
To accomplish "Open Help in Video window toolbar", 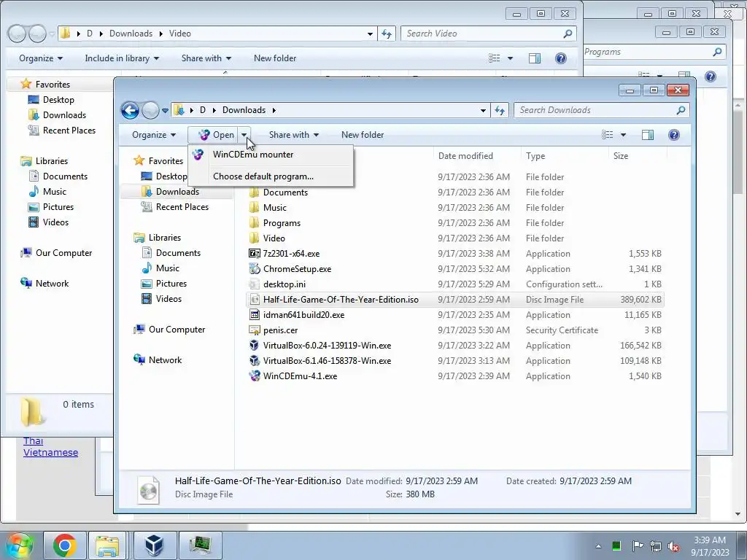I will 561,58.
